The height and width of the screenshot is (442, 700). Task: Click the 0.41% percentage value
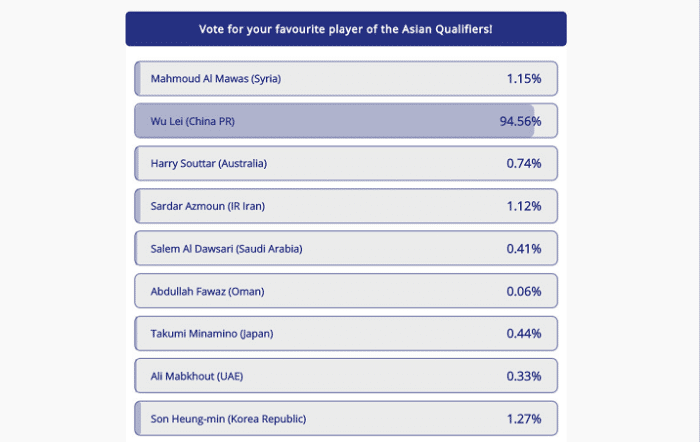tap(524, 248)
